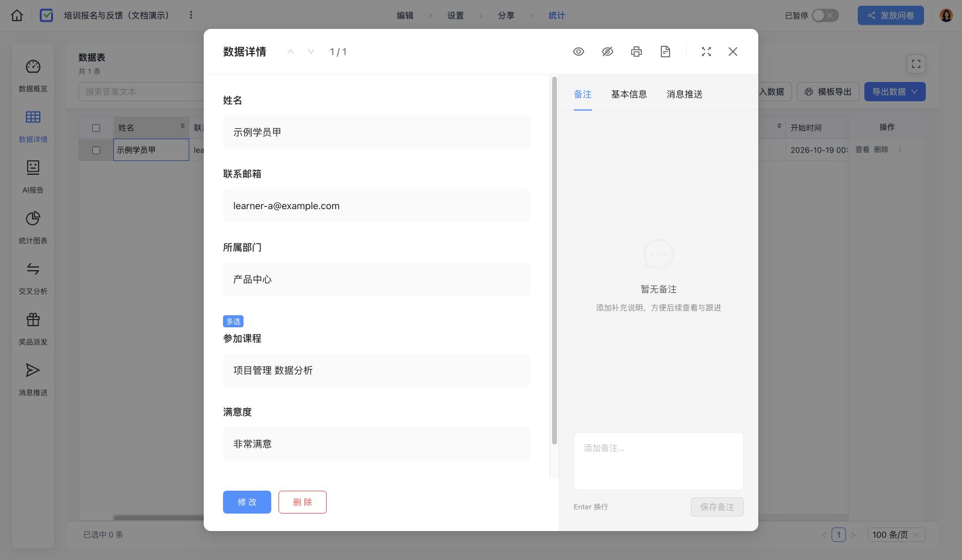The image size is (962, 560).
Task: Click the dialog's vertical scrollbar
Action: pos(555,260)
